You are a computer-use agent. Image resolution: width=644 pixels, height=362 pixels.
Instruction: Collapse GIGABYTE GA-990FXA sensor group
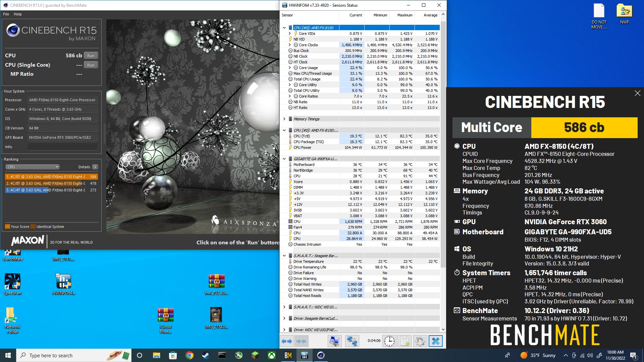click(284, 159)
